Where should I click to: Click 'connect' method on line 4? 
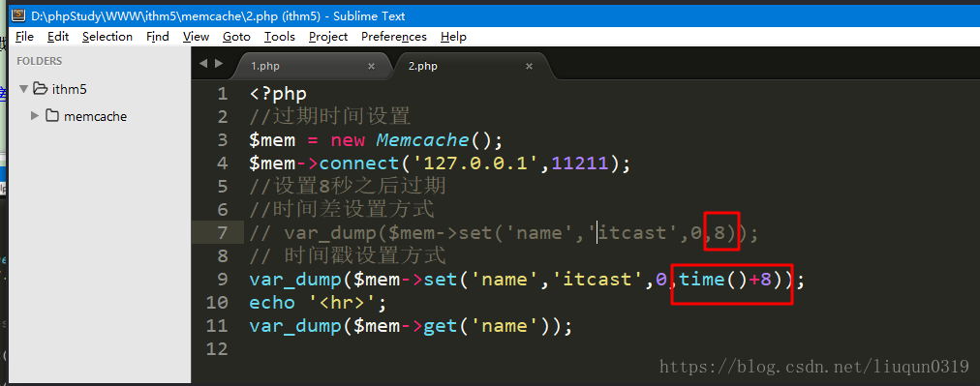point(358,163)
